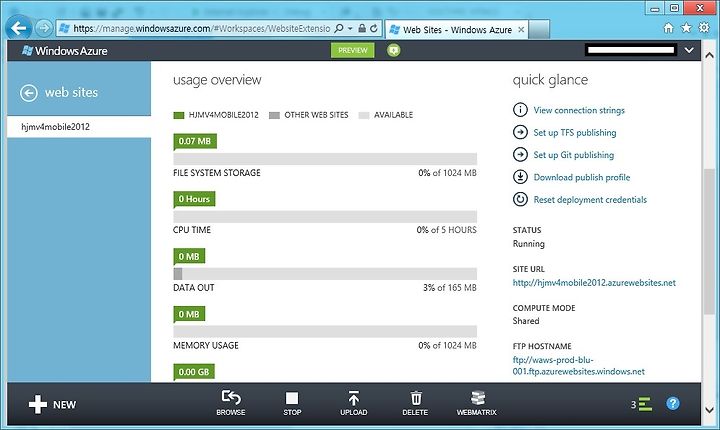The image size is (720, 430).
Task: Select the Web Sites - Windows Azure tab
Action: click(x=456, y=29)
